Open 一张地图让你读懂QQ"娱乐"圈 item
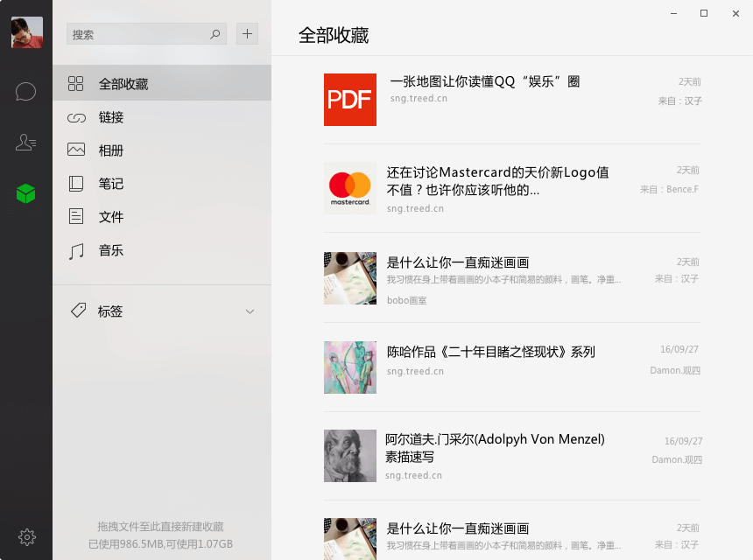753x560 pixels. click(x=485, y=81)
